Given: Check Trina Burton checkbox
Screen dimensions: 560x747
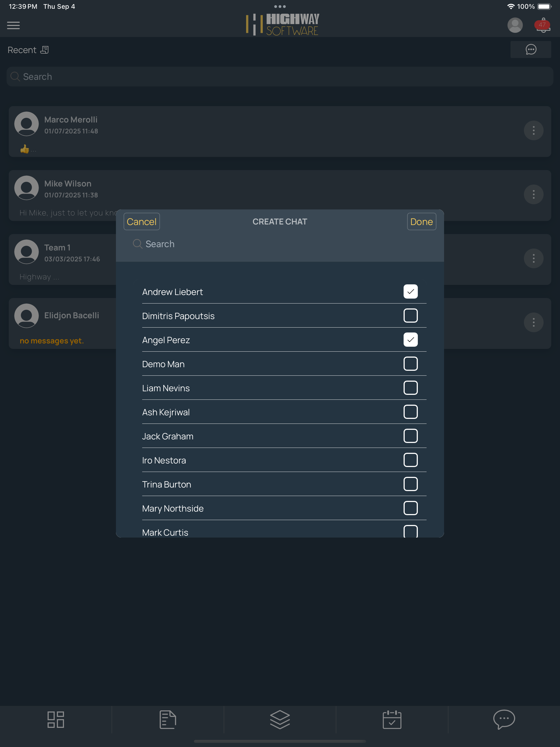Looking at the screenshot, I should point(410,484).
